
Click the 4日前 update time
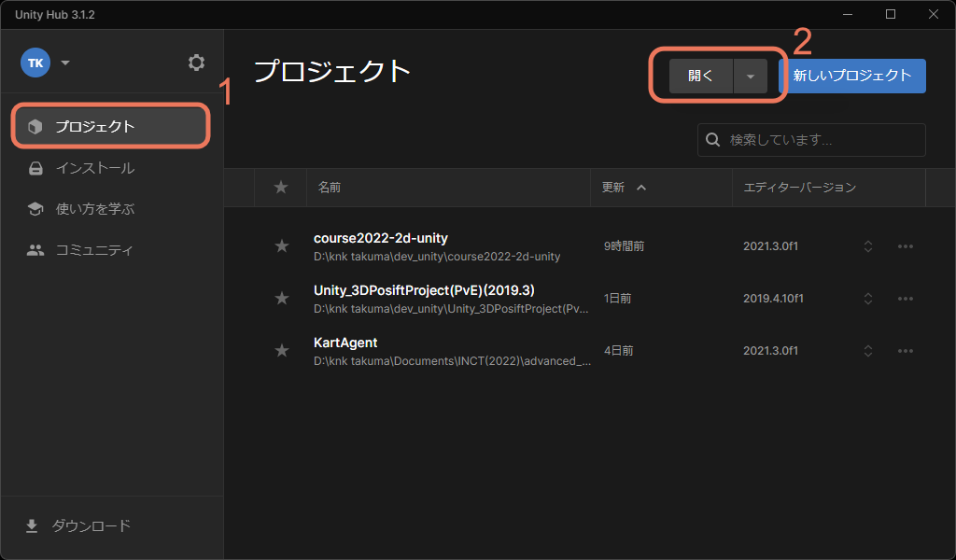pos(618,350)
